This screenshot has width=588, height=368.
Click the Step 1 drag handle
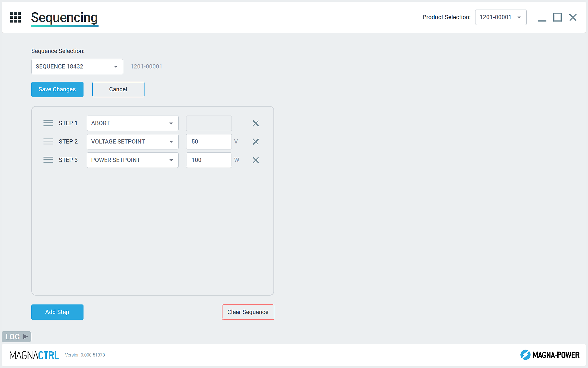pyautogui.click(x=48, y=123)
